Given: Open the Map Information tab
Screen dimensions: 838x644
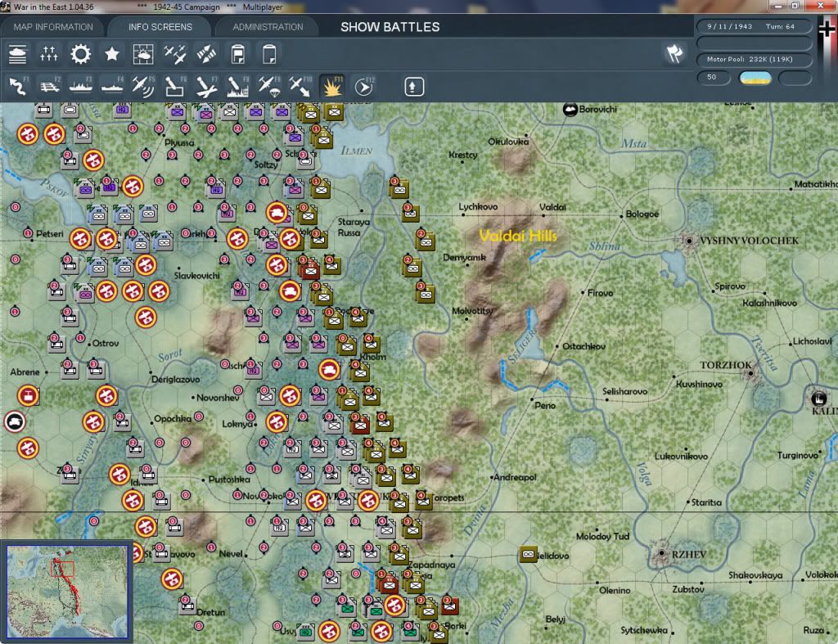Looking at the screenshot, I should pyautogui.click(x=53, y=27).
